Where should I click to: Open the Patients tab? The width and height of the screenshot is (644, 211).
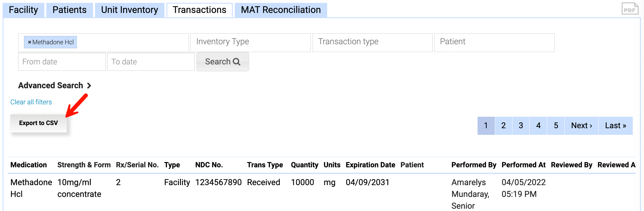[x=69, y=10]
